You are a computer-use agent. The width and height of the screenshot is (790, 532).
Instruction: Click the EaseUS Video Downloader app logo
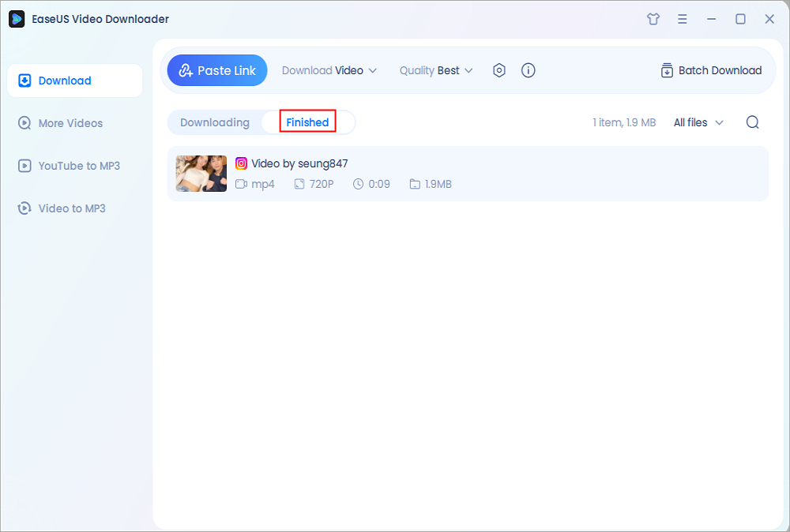click(x=17, y=19)
